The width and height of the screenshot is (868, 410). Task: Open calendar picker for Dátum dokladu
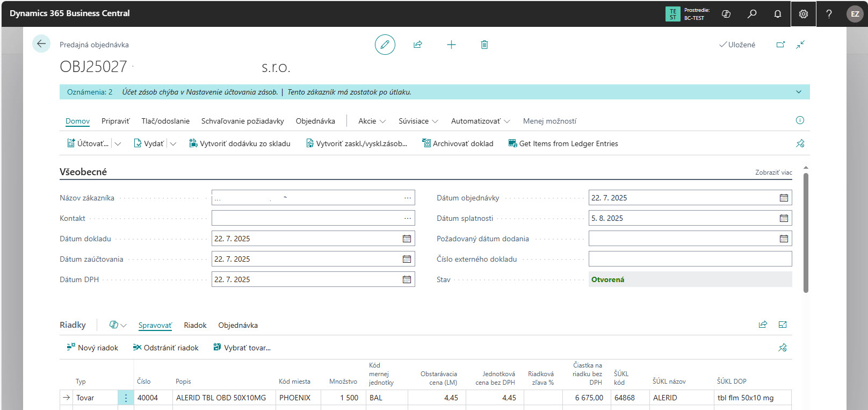pos(407,239)
